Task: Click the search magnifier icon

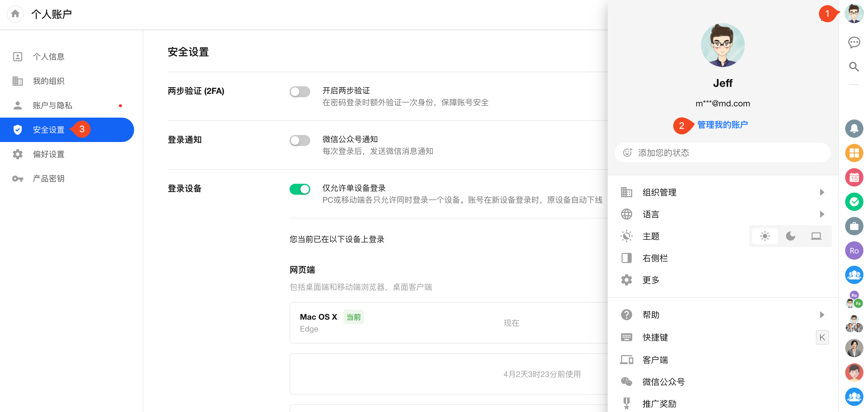Action: click(853, 67)
